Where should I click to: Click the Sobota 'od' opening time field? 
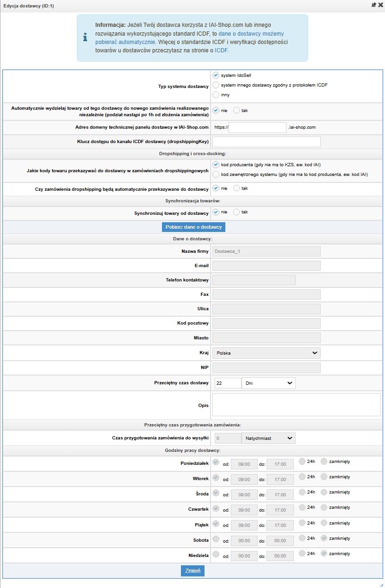click(244, 541)
